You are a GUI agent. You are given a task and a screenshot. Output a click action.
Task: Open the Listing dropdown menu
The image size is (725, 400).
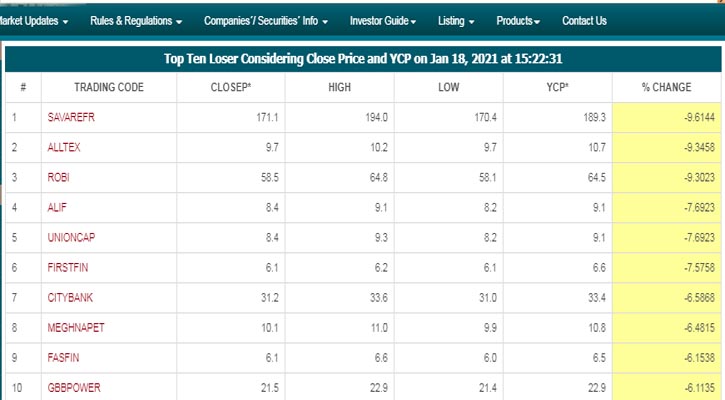click(456, 20)
